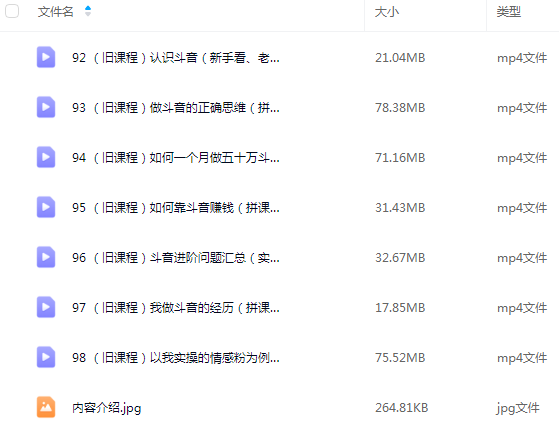Open file 94 如何一个月做五十万
The height and width of the screenshot is (426, 559).
[x=176, y=157]
